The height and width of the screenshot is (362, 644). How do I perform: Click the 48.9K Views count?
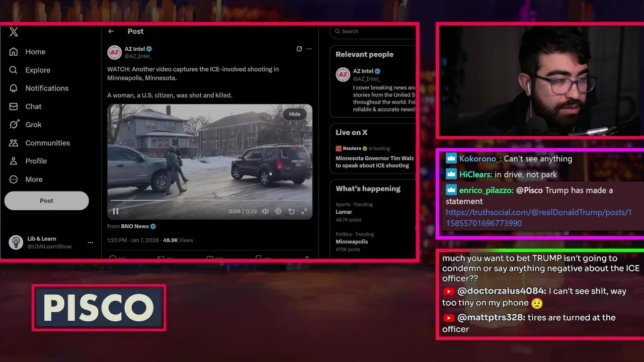click(x=178, y=240)
